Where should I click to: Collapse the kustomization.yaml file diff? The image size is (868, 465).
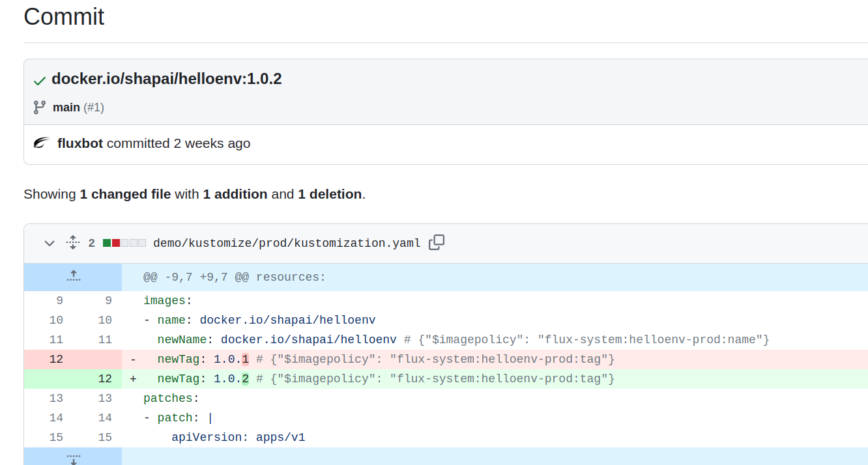coord(50,243)
